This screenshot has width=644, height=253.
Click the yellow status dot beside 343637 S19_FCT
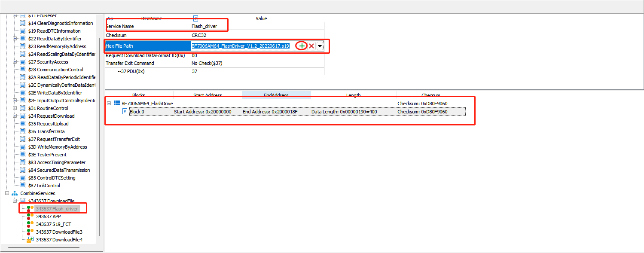pos(31,223)
